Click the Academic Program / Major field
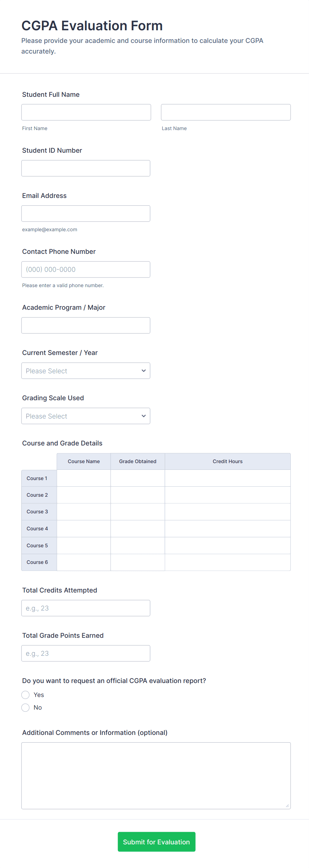 click(85, 325)
